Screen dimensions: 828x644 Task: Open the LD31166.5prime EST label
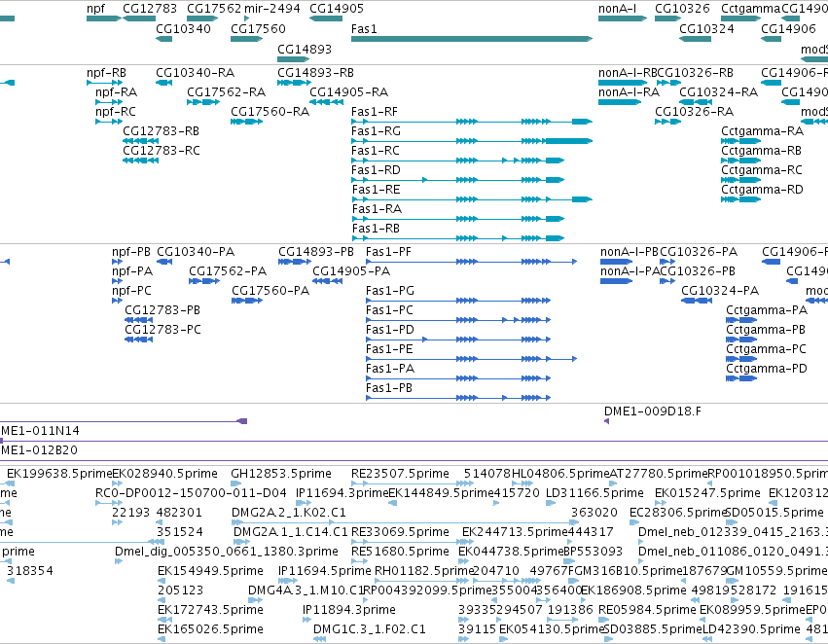click(x=594, y=493)
